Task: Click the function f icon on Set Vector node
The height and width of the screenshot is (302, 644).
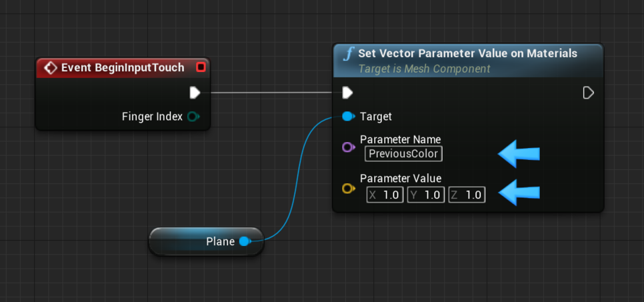Action: [349, 54]
